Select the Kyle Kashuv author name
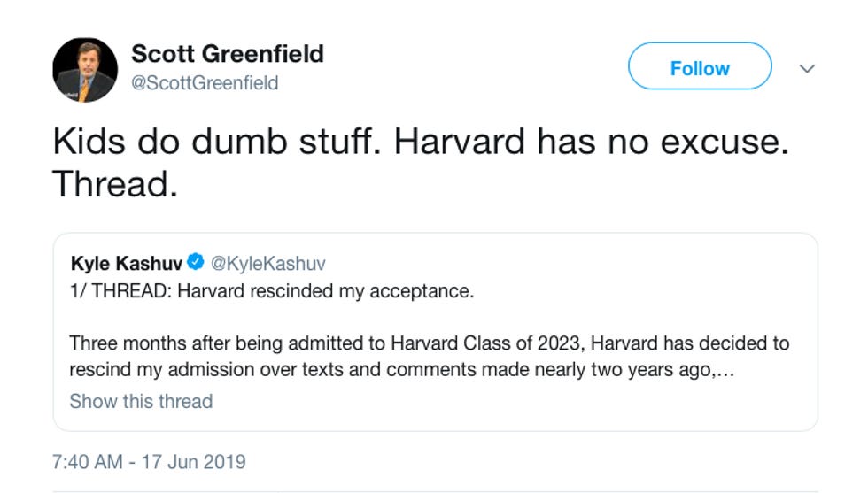The height and width of the screenshot is (493, 868). click(x=127, y=263)
